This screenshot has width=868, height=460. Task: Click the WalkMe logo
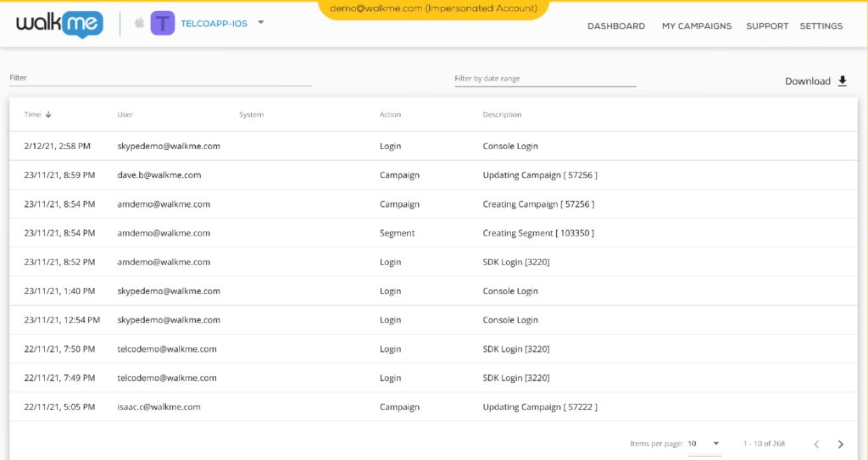59,24
